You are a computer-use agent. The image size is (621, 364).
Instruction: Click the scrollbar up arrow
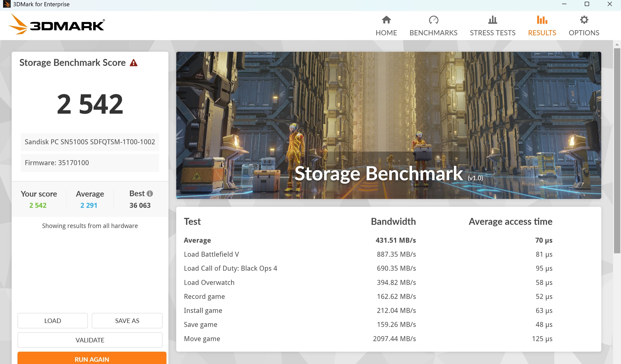coord(617,45)
